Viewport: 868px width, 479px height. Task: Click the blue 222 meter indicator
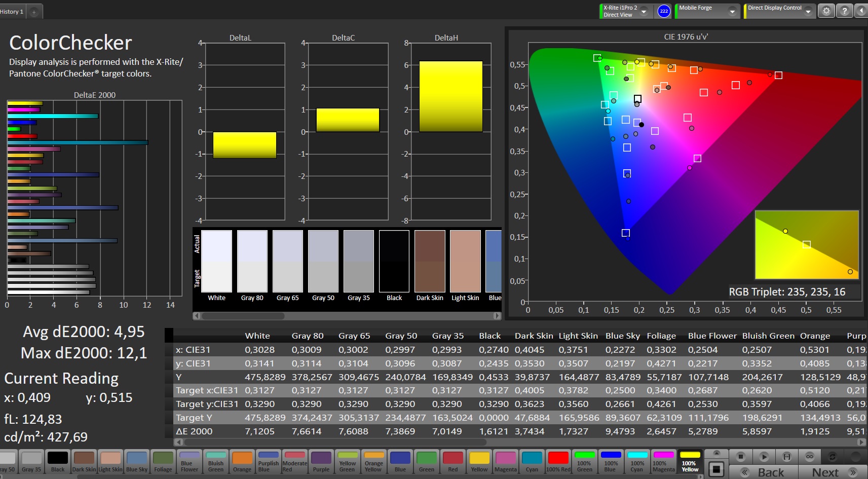(664, 11)
